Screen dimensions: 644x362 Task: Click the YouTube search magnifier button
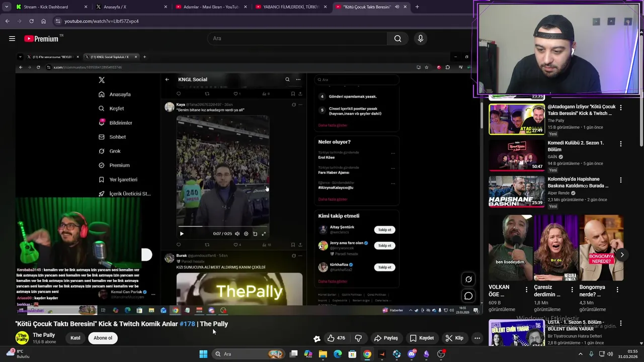coord(397,39)
